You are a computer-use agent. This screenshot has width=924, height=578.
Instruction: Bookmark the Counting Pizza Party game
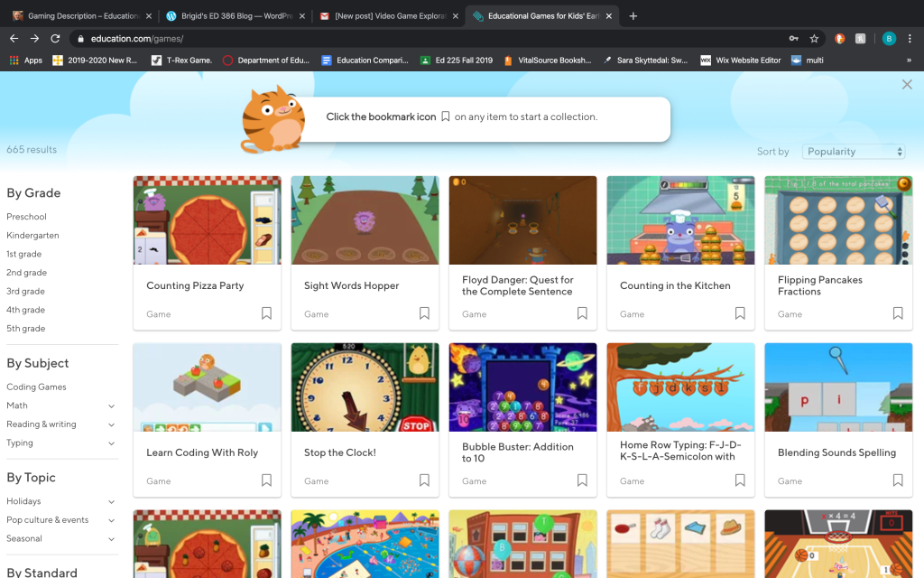pos(266,313)
